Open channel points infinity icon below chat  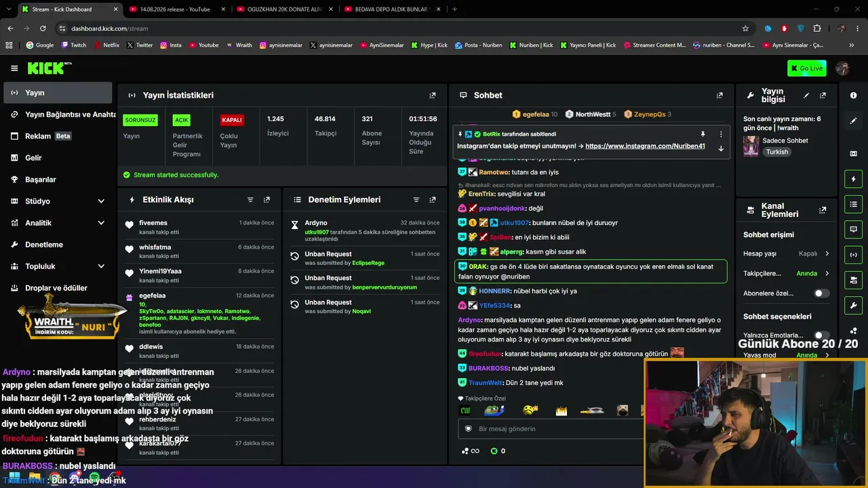[x=470, y=451]
